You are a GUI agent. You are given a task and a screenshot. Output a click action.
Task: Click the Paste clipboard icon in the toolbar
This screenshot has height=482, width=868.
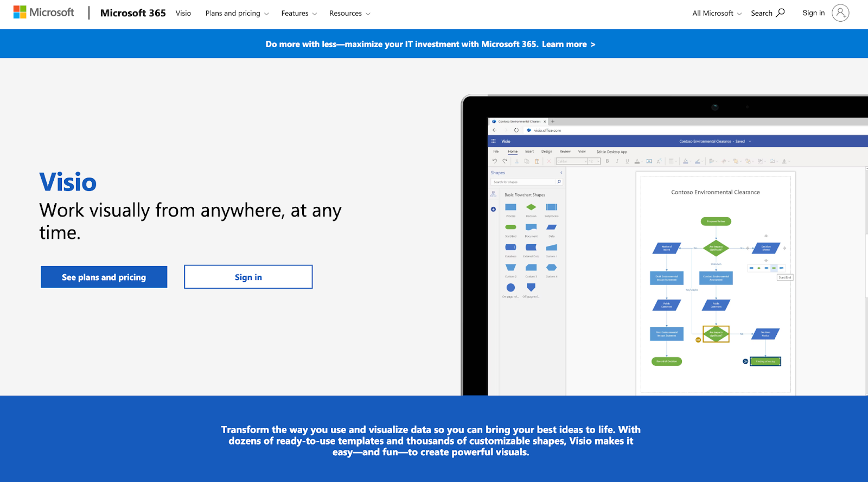tap(537, 161)
